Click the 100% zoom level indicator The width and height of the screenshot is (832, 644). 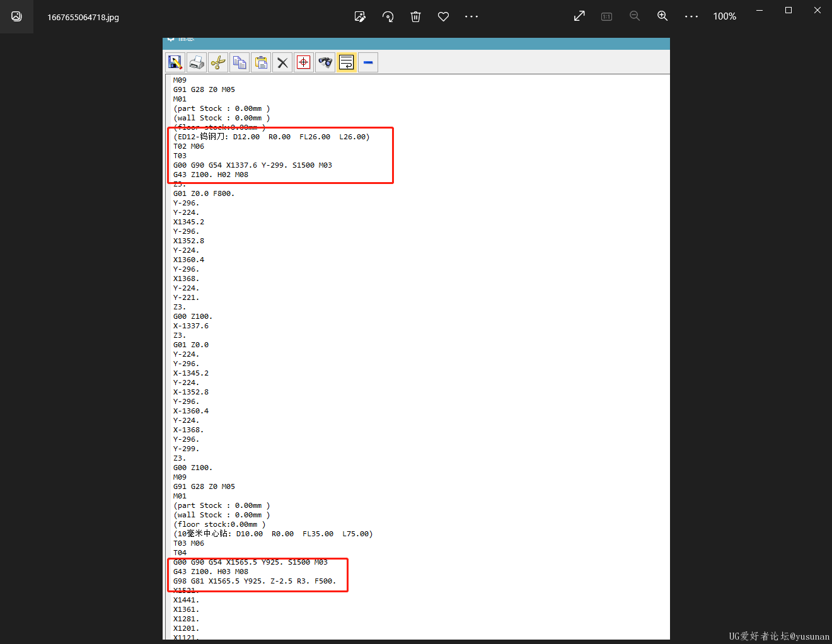724,16
